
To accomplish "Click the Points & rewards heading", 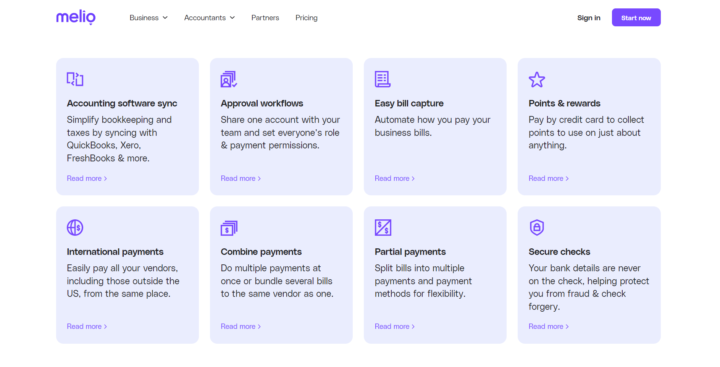I will 564,103.
